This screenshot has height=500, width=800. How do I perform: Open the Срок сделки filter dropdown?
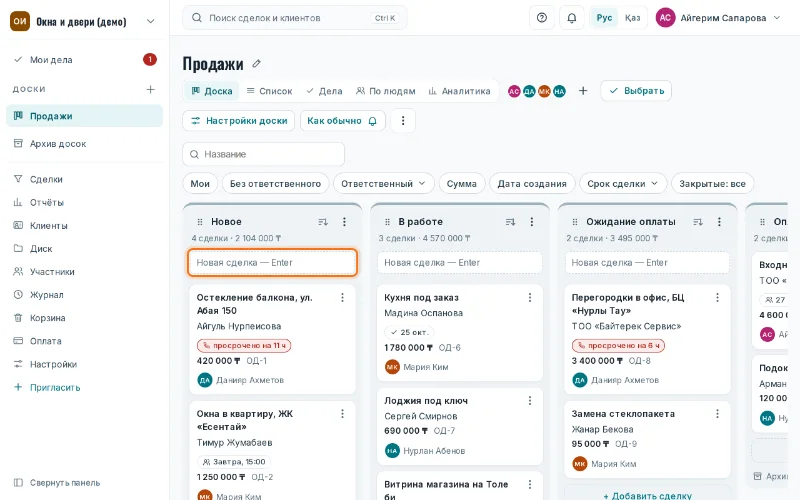[622, 184]
